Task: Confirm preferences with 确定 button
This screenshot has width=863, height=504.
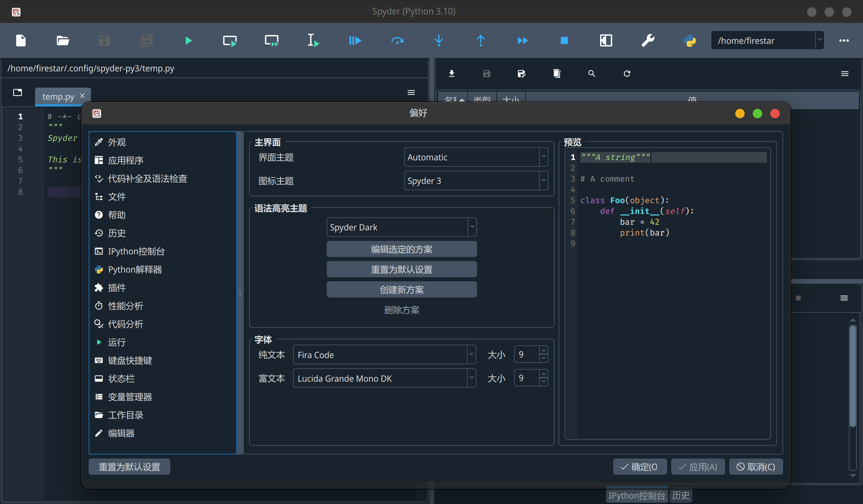Action: [x=640, y=467]
